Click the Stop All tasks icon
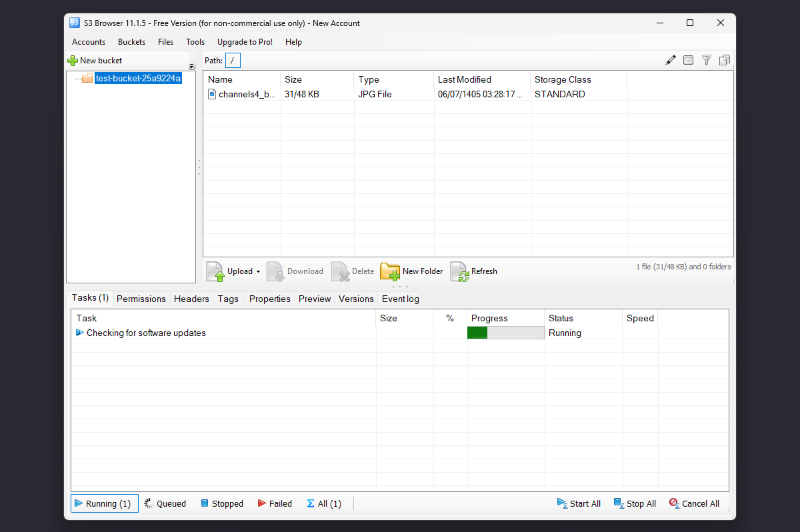 point(619,503)
